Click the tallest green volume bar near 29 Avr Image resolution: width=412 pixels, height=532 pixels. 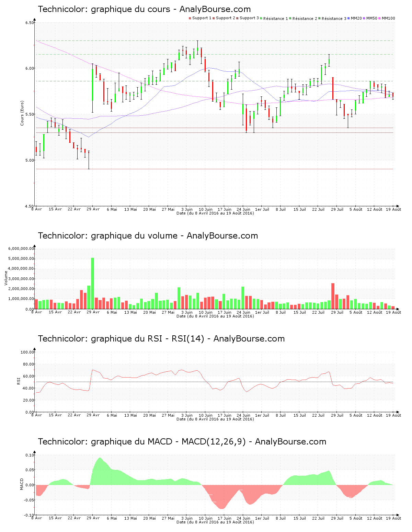tap(92, 283)
